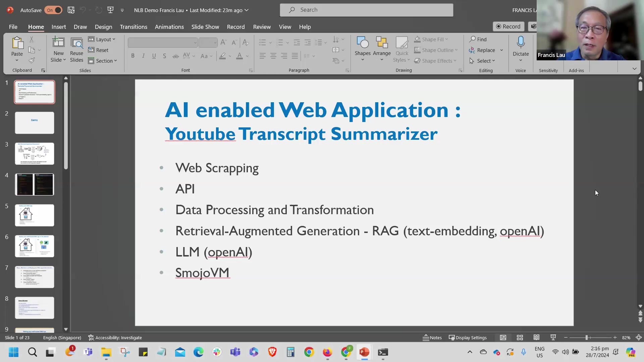The width and height of the screenshot is (644, 362).
Task: Click the text highlight color swatch
Action: 222,56
